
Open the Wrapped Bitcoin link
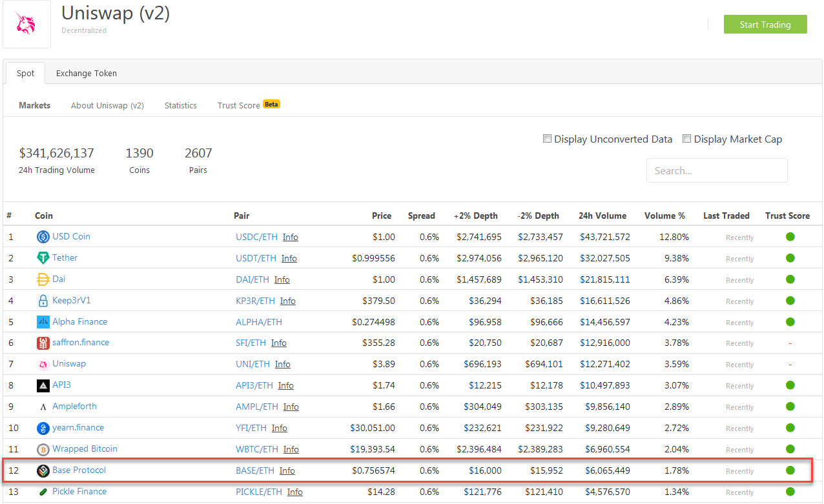pyautogui.click(x=85, y=449)
